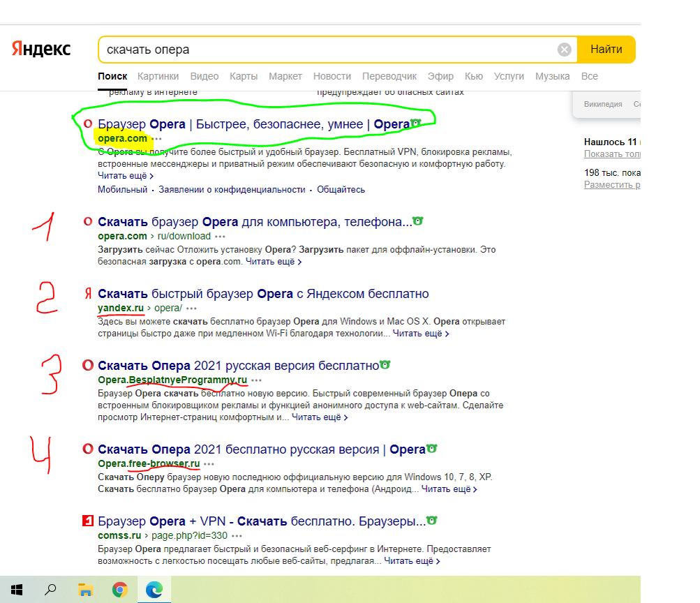The width and height of the screenshot is (700, 603).
Task: Launch Google Chrome from the taskbar
Action: pyautogui.click(x=119, y=590)
